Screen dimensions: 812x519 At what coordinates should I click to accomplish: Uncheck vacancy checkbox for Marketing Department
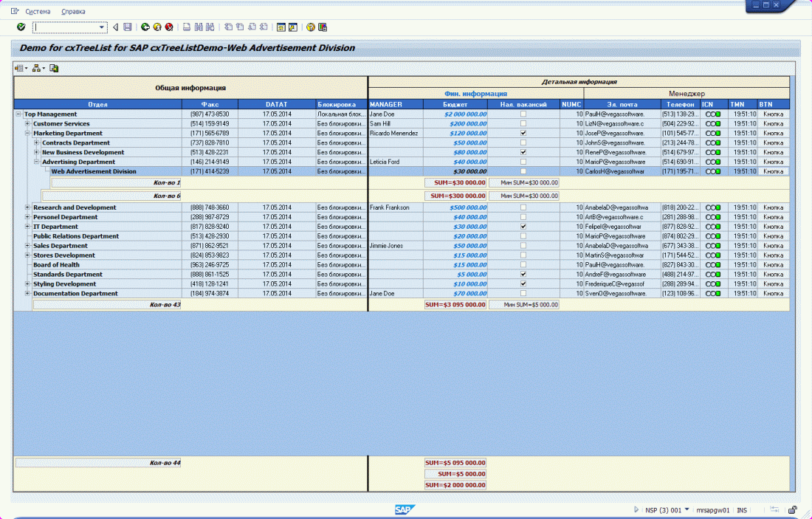pyautogui.click(x=523, y=133)
